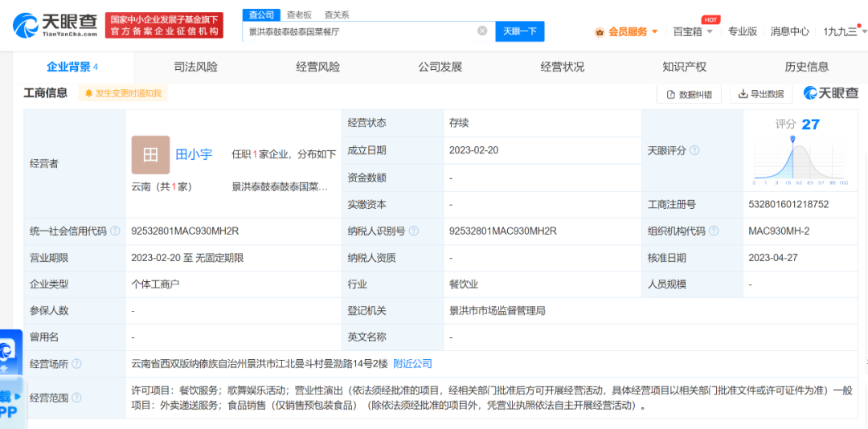Click the registration number 532801601218752
868x429 pixels.
coord(788,204)
